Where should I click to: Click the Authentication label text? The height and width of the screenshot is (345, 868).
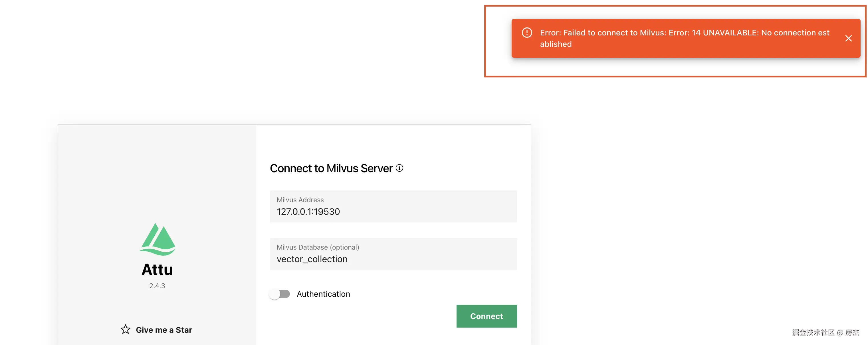(323, 294)
